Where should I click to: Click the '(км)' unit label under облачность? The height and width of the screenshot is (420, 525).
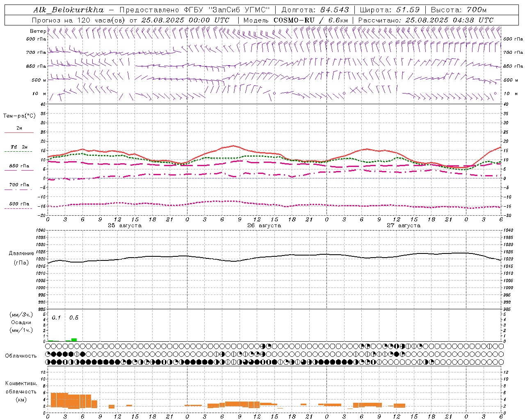[21, 400]
